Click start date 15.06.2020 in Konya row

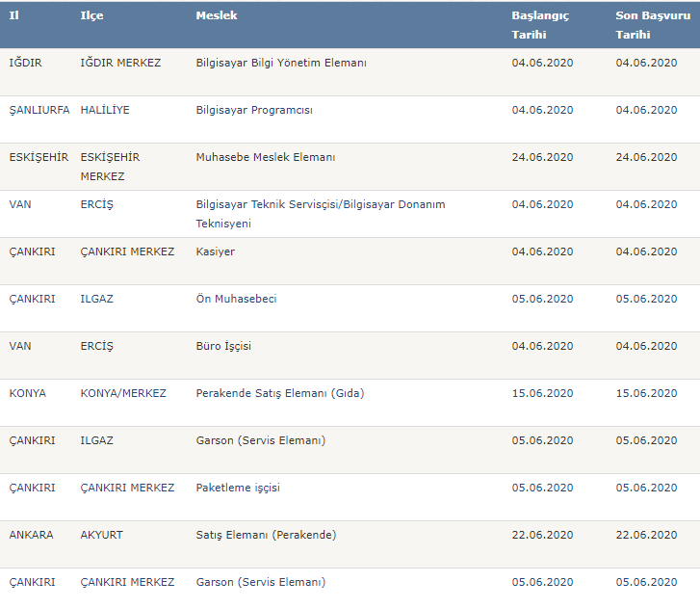[542, 393]
